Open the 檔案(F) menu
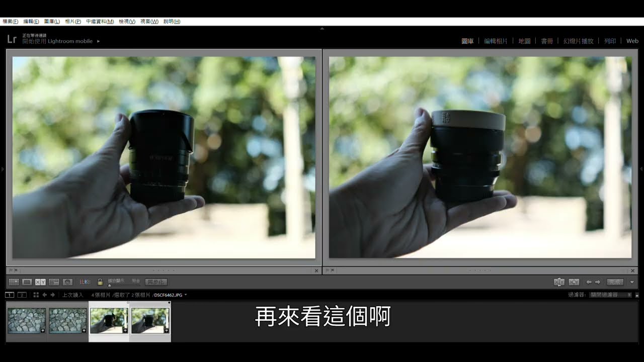The image size is (644, 362). (x=11, y=22)
